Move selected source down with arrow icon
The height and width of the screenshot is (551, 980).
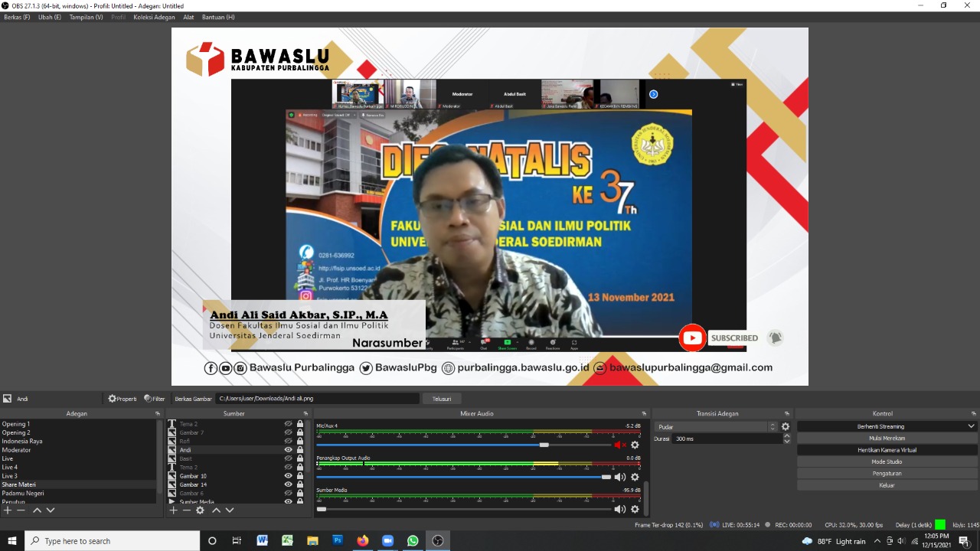(230, 510)
